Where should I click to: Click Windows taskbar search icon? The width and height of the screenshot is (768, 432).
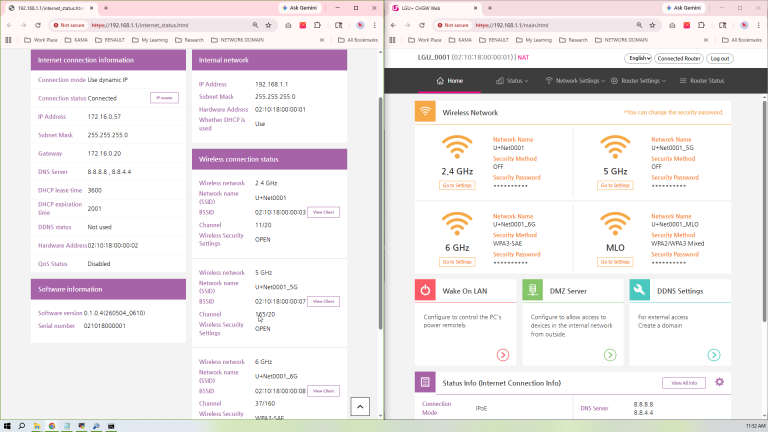(22, 426)
